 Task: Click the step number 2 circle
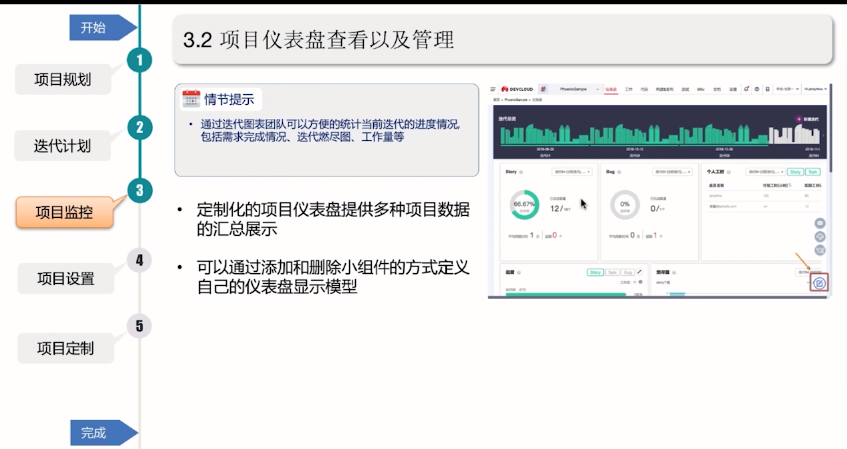[x=140, y=127]
